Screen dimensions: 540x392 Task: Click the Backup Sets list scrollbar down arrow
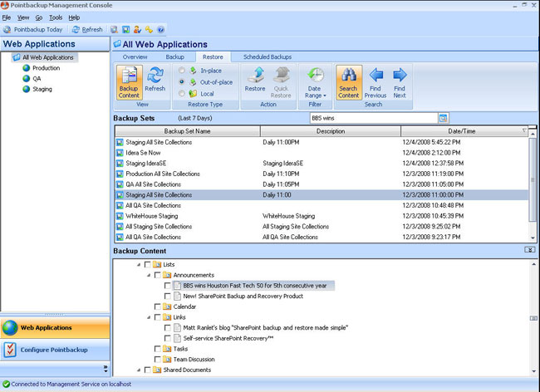pyautogui.click(x=533, y=238)
